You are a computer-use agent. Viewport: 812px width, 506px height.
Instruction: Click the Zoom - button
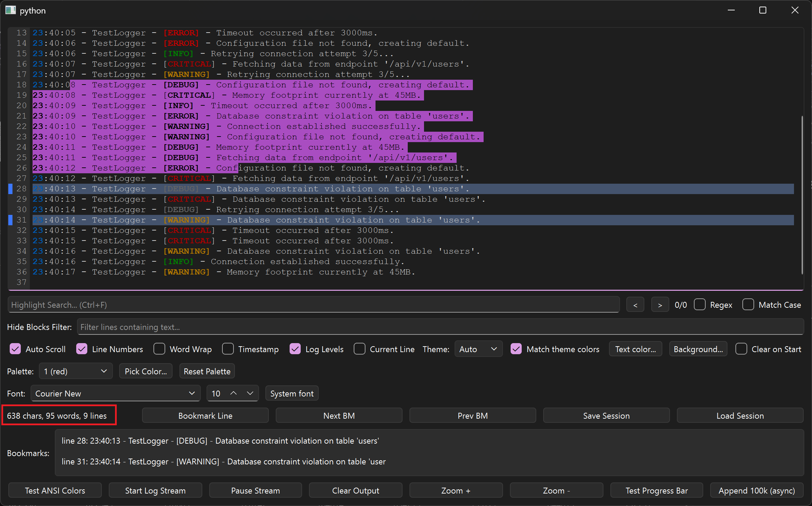pos(556,490)
